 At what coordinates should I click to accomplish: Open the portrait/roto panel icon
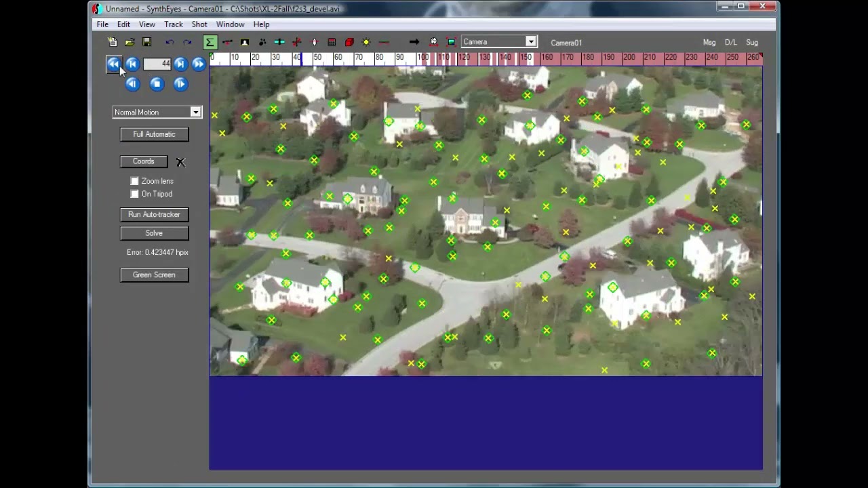(x=245, y=42)
